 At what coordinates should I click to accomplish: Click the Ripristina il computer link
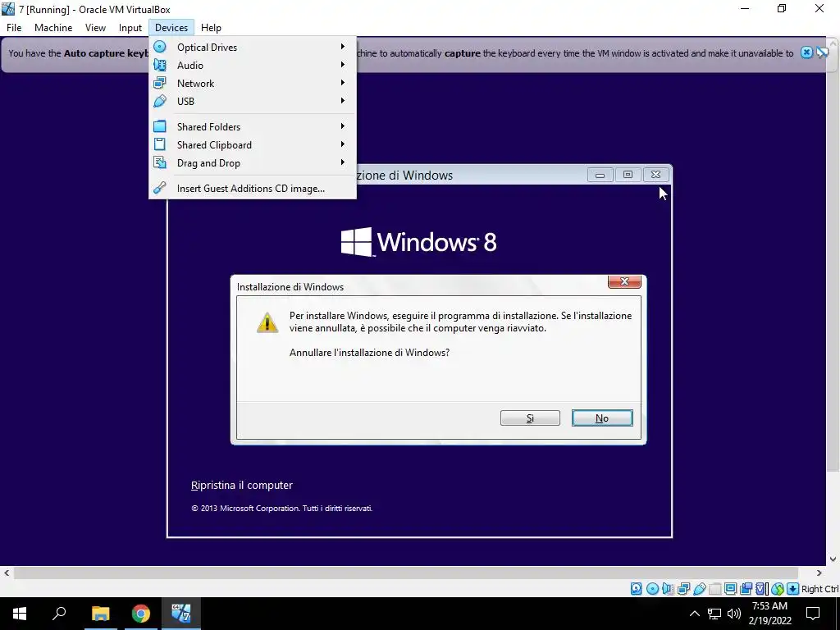242,486
